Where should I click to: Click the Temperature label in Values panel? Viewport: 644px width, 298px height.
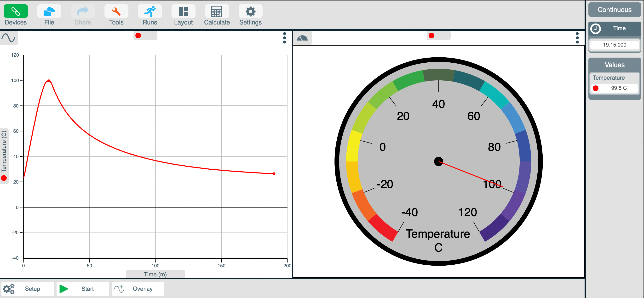(x=608, y=78)
